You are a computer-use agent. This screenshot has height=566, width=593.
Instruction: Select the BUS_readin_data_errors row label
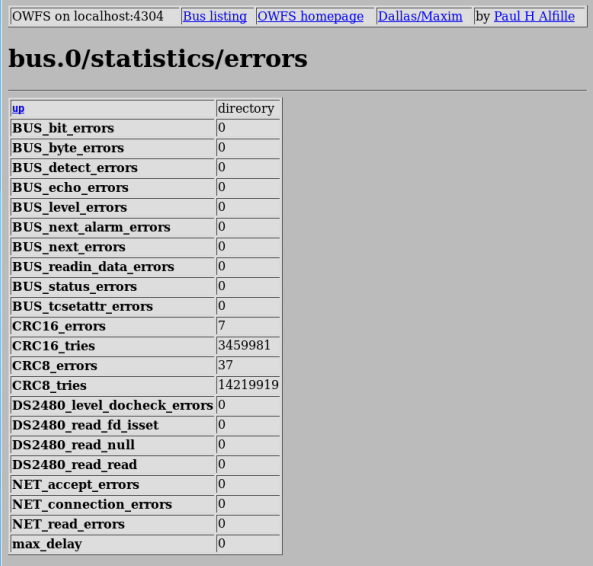pos(93,267)
